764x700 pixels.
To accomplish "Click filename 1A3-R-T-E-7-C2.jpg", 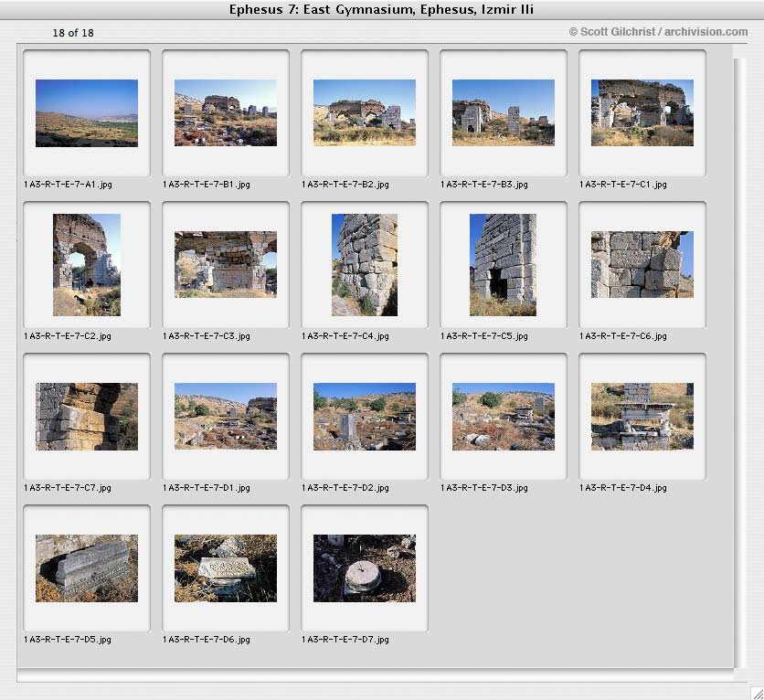I will tap(68, 336).
